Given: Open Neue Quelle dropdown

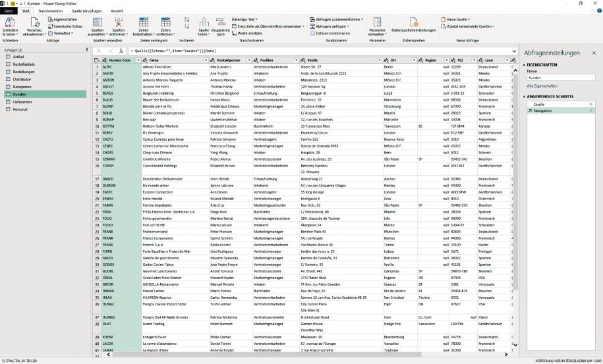Looking at the screenshot, I should point(456,19).
